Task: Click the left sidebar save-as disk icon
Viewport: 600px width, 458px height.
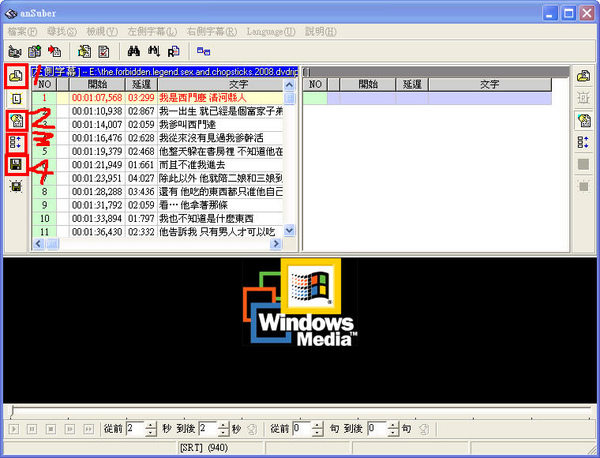Action: (x=16, y=187)
